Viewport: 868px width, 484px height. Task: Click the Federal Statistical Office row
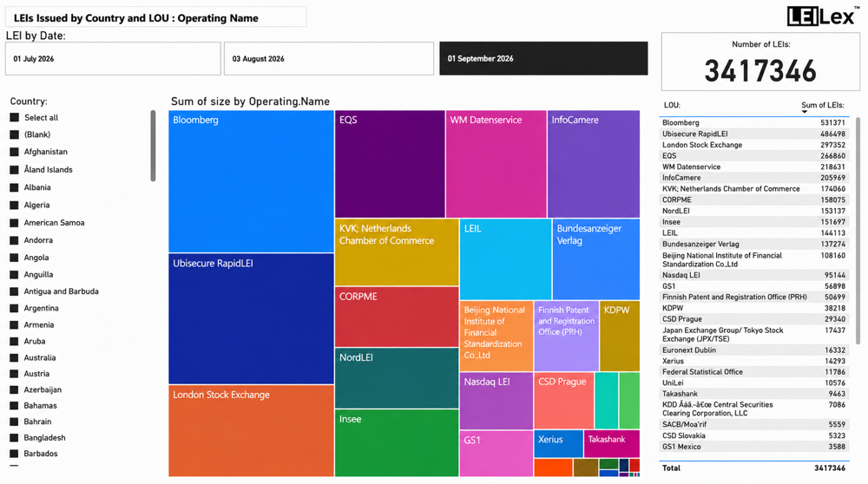coord(754,372)
